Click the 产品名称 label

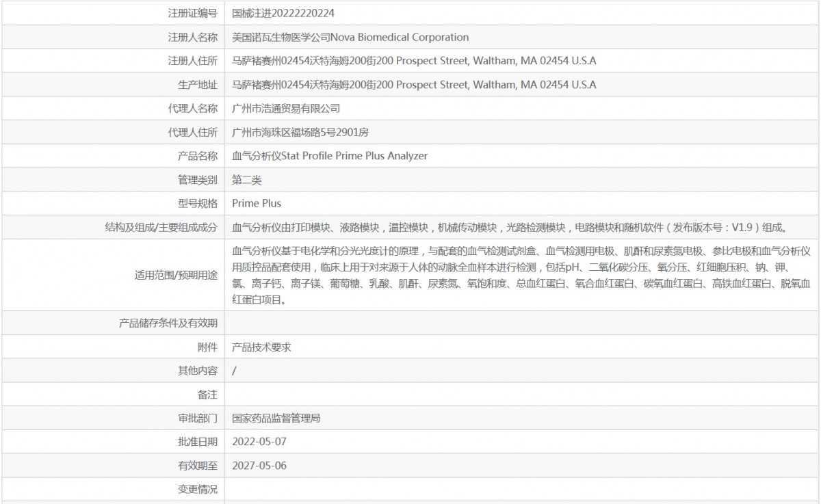click(x=197, y=156)
